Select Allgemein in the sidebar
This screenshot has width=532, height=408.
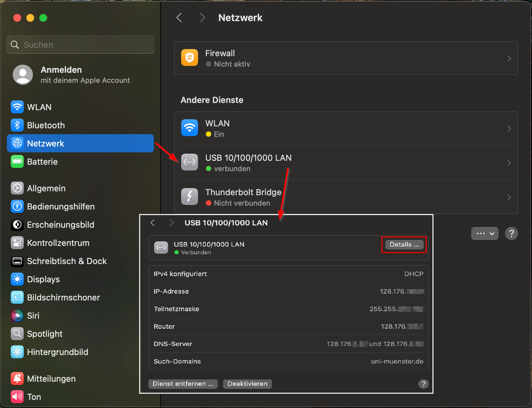[x=46, y=188]
